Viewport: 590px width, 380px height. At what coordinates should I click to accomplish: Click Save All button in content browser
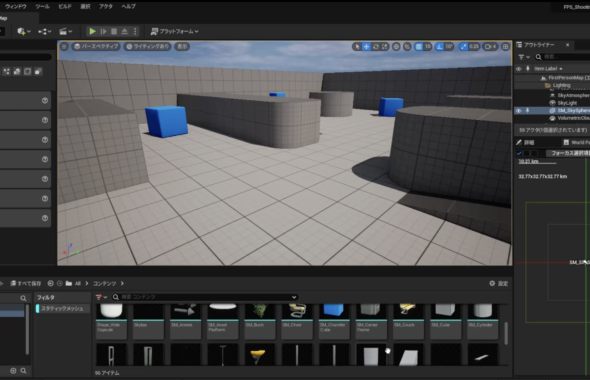tap(26, 283)
